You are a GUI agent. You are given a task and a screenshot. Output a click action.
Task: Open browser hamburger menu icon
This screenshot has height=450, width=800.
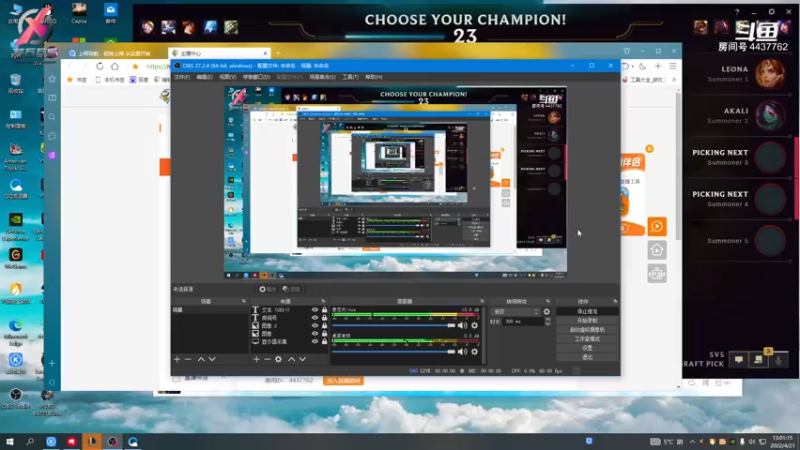pyautogui.click(x=673, y=66)
